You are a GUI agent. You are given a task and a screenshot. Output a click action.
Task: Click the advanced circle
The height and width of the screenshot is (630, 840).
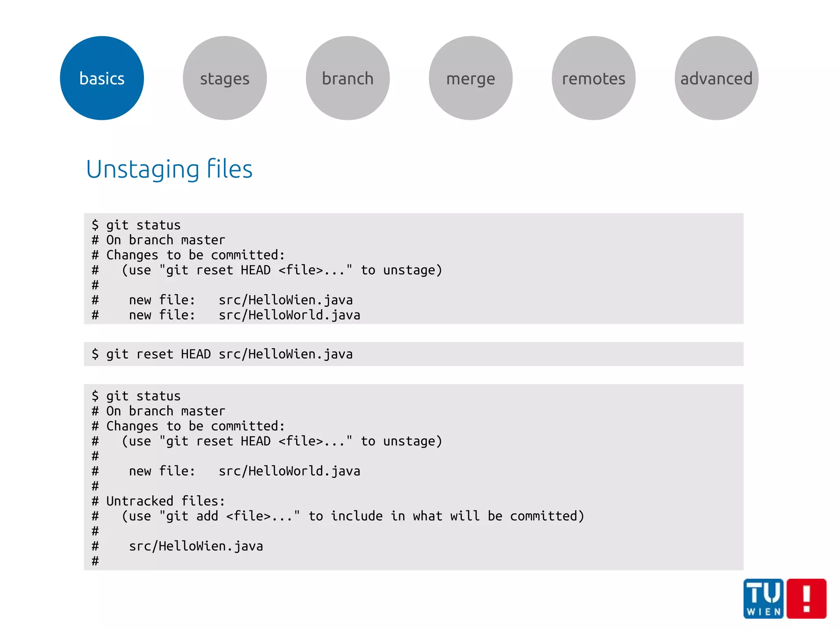[717, 78]
